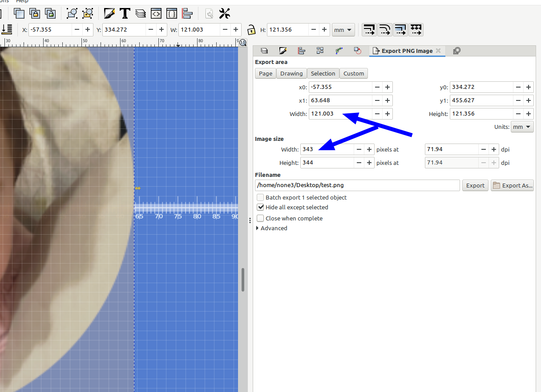Viewport: 541px width, 392px height.
Task: Open the toolbar mm units dropdown
Action: pos(343,30)
